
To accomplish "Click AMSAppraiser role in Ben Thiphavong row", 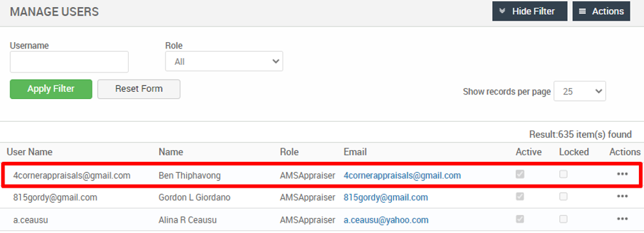I will [307, 175].
